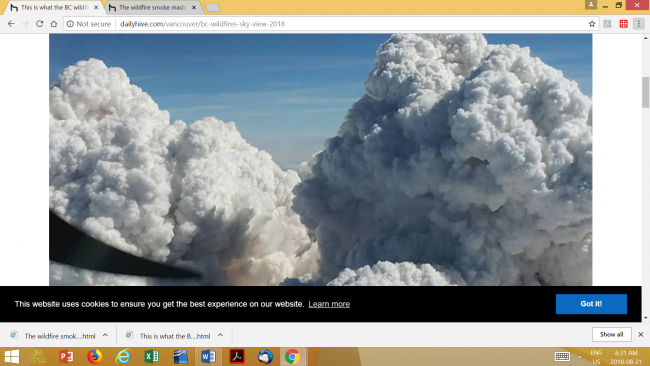Show all downloads
650x366 pixels.
pyautogui.click(x=611, y=334)
